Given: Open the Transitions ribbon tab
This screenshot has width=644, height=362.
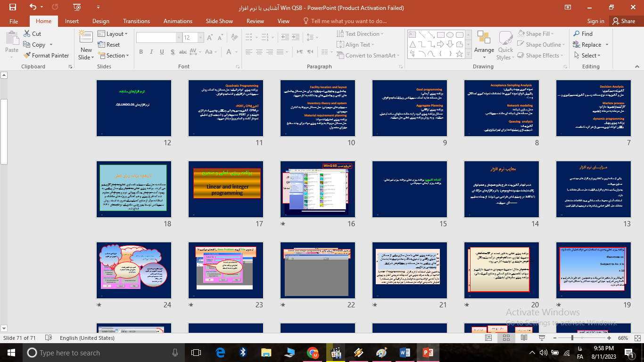Looking at the screenshot, I should pos(136,21).
